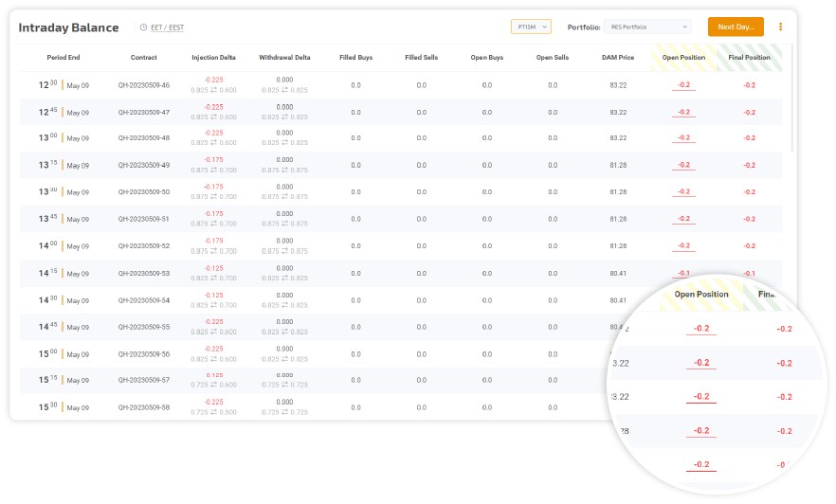836x504 pixels.
Task: Click DAM Price 81.28 in QH-20230509-50 row
Action: coord(618,191)
